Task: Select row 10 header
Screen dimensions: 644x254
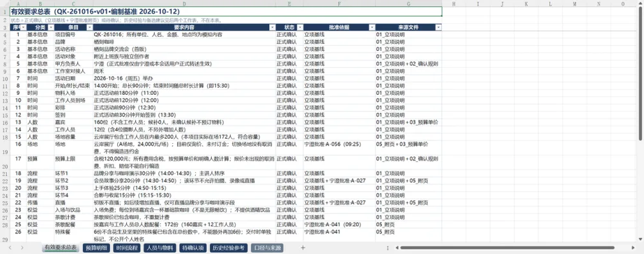Action: (5, 79)
